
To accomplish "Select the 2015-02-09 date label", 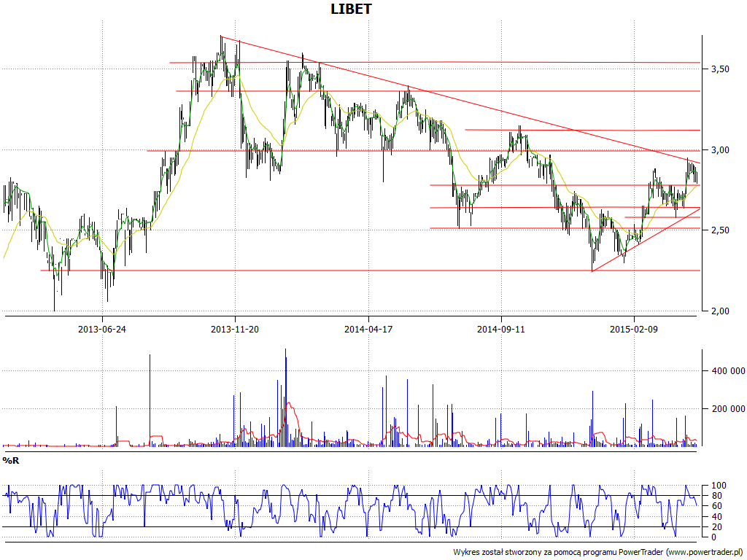I will pos(634,329).
